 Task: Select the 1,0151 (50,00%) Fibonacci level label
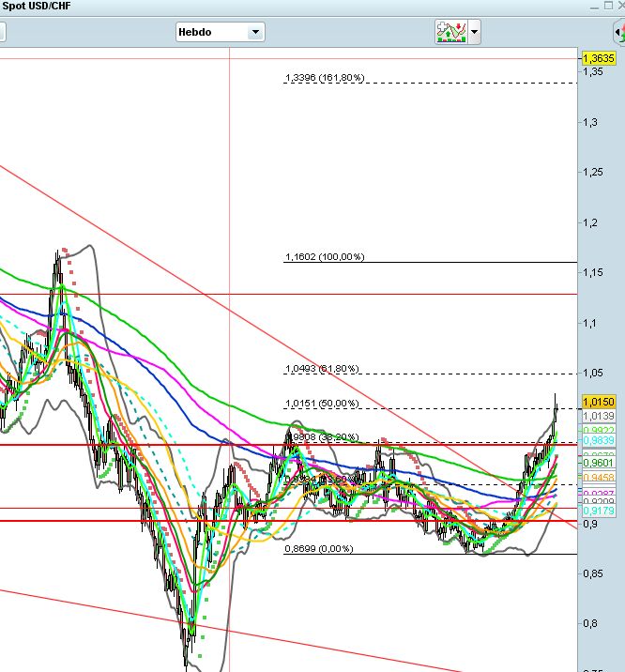click(x=322, y=404)
